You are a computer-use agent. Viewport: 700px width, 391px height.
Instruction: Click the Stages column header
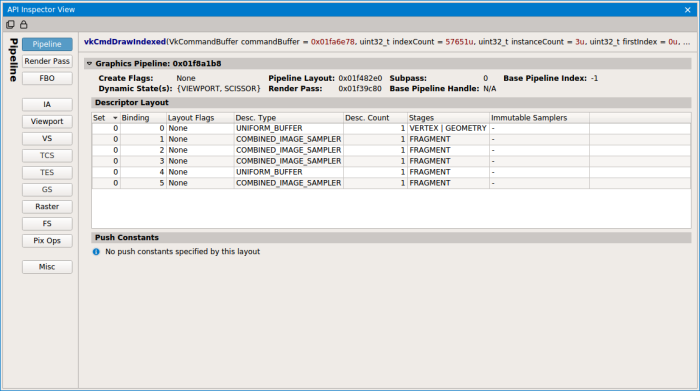448,118
